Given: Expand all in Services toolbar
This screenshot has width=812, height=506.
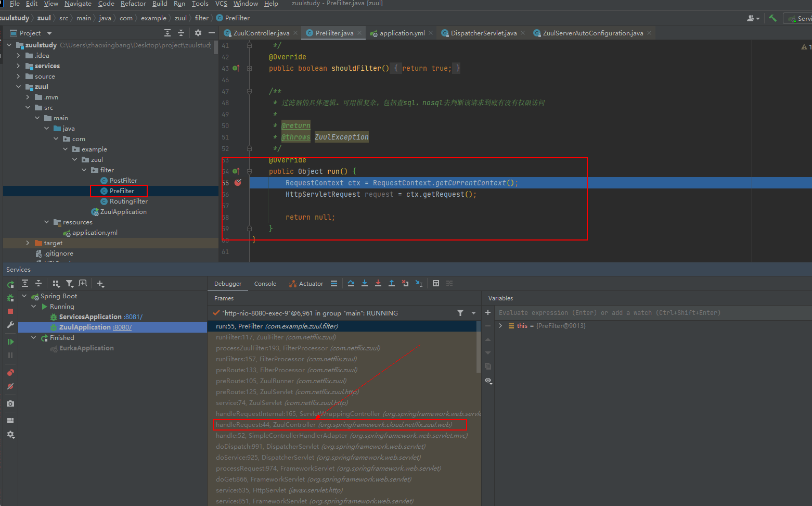Looking at the screenshot, I should pyautogui.click(x=25, y=283).
